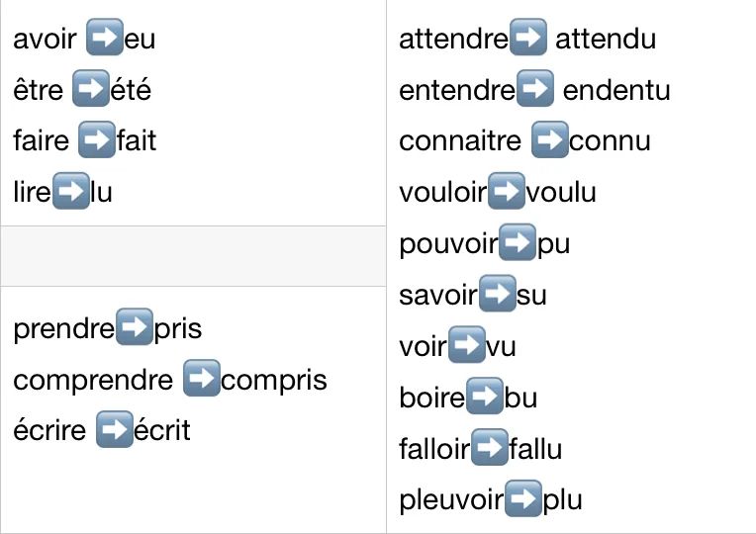Screen dimensions: 756x534
Task: Click the arrow between voir and vu
Action: pyautogui.click(x=467, y=344)
